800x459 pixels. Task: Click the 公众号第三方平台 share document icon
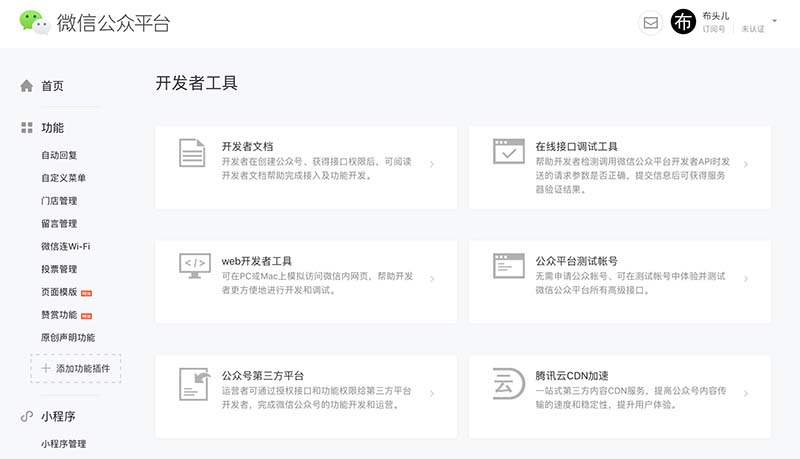[195, 385]
